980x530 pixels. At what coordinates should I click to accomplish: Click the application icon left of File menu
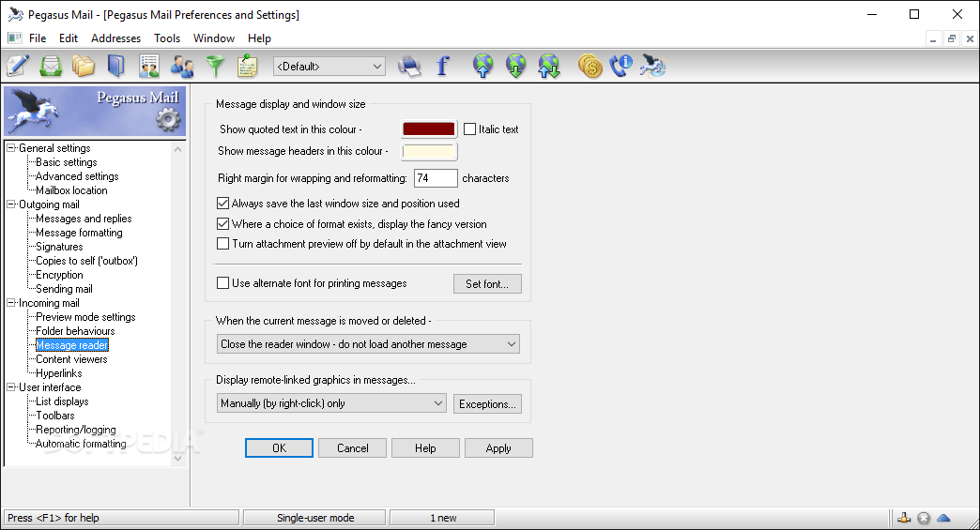point(14,38)
